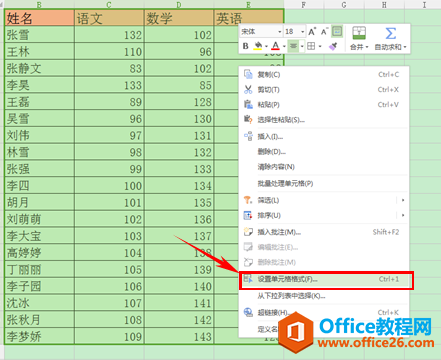Click the 语文 header cell

(109, 18)
